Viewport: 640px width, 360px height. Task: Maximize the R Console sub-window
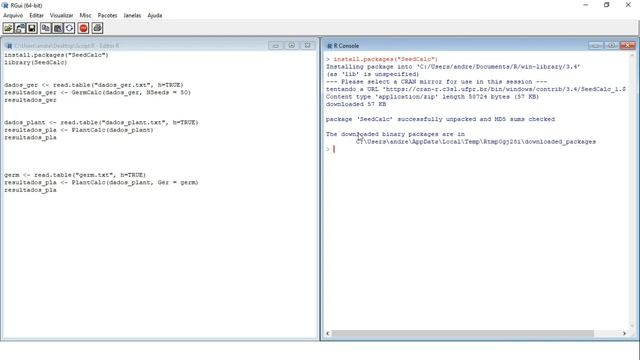pos(611,45)
